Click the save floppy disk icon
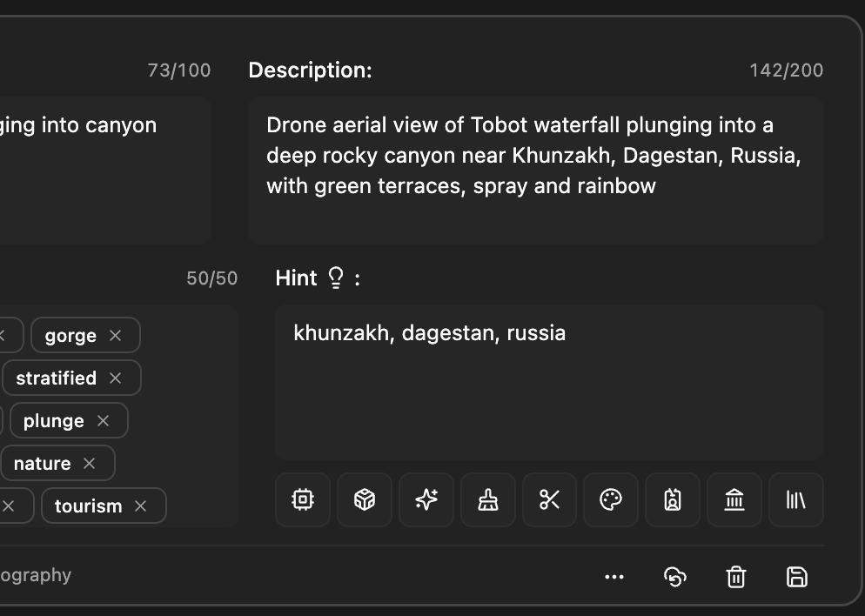This screenshot has height=616, width=865. click(796, 576)
